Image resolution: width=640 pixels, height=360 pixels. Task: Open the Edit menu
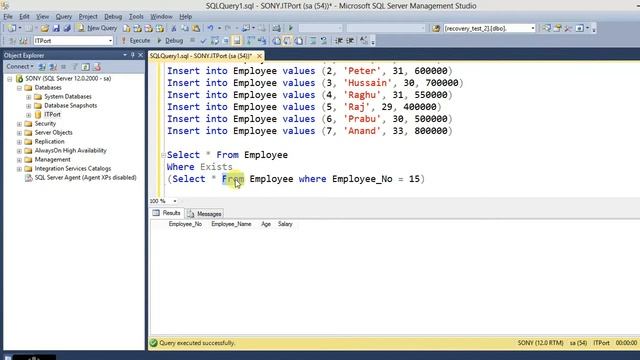pos(24,16)
